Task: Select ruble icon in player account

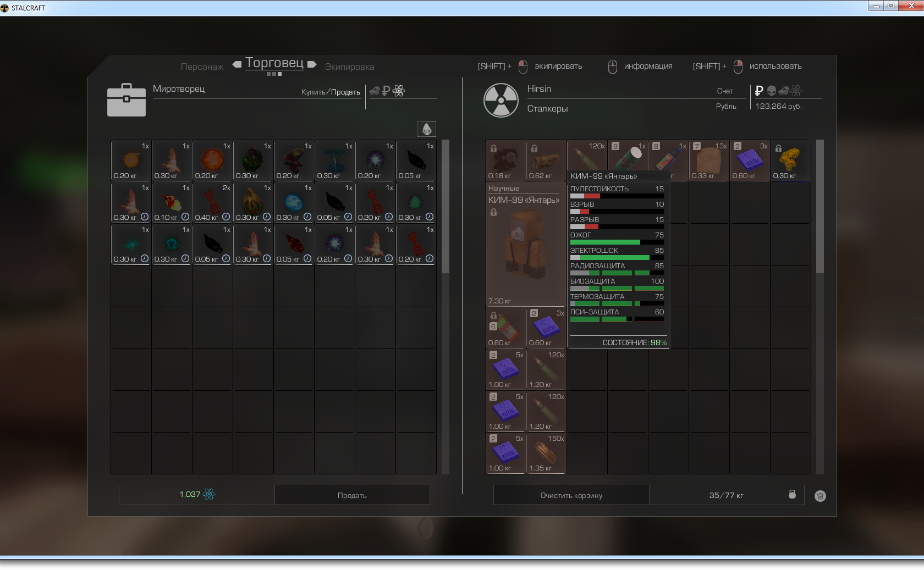Action: pyautogui.click(x=759, y=91)
